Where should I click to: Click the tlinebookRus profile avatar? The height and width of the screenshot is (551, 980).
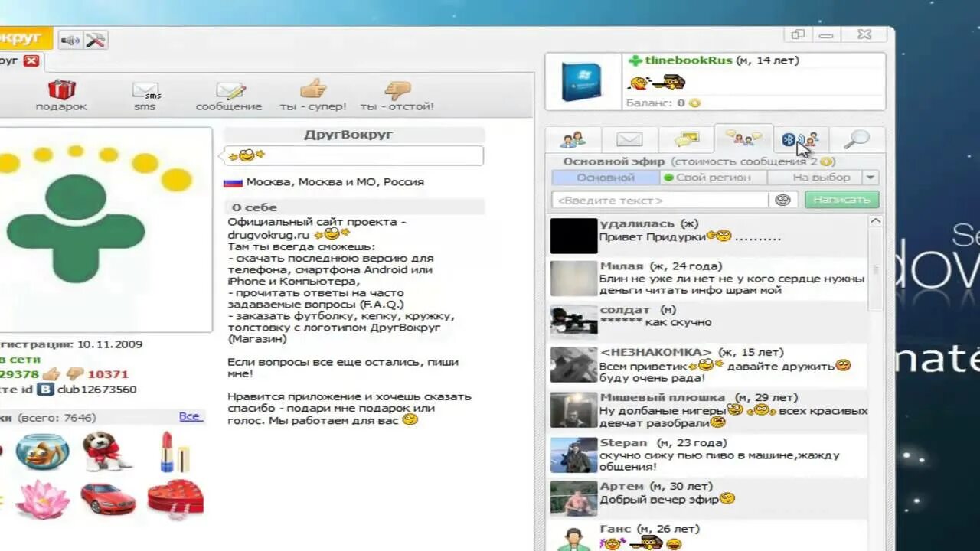tap(581, 82)
